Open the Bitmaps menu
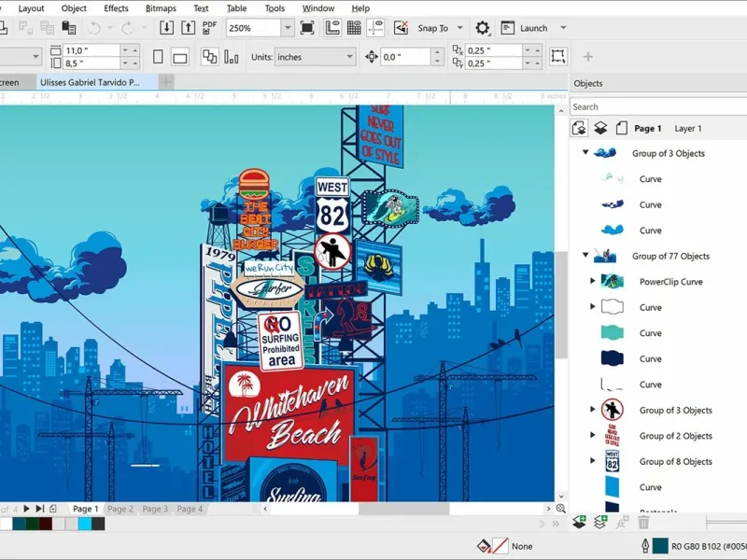Screen dimensions: 747x560 coord(161,7)
